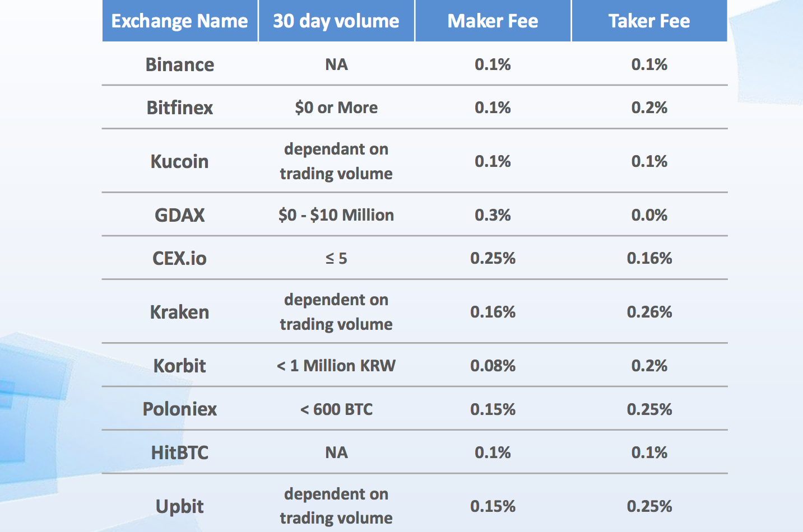This screenshot has height=532, width=803.
Task: Select the GDAX exchange cell
Action: pos(179,215)
